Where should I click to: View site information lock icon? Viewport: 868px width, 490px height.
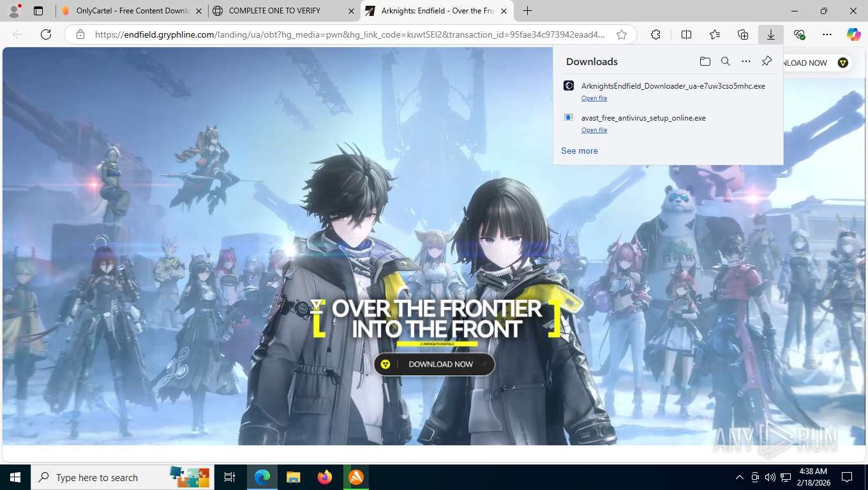(x=80, y=34)
